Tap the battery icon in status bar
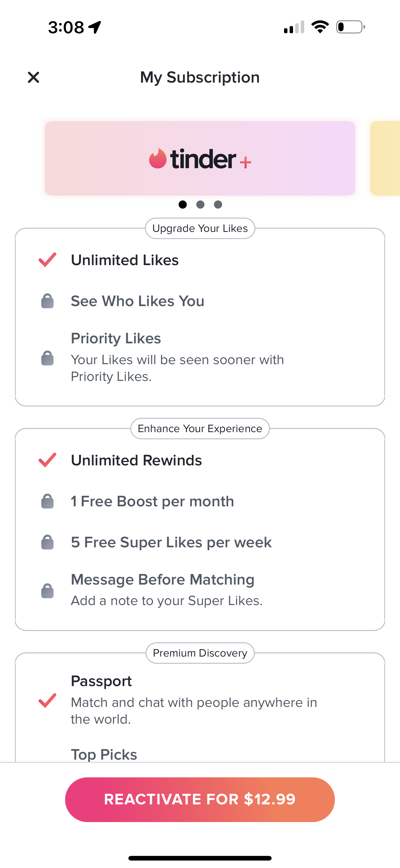 [350, 27]
